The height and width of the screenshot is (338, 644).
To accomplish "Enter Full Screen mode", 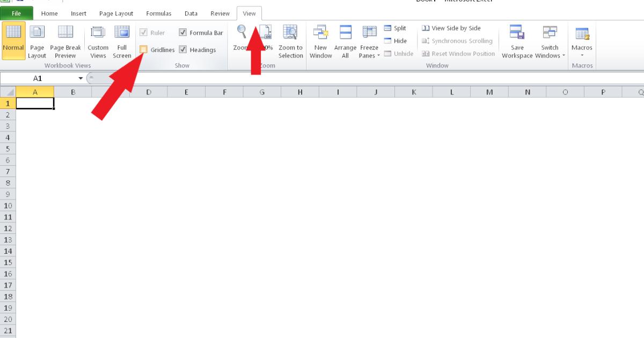I will (122, 41).
